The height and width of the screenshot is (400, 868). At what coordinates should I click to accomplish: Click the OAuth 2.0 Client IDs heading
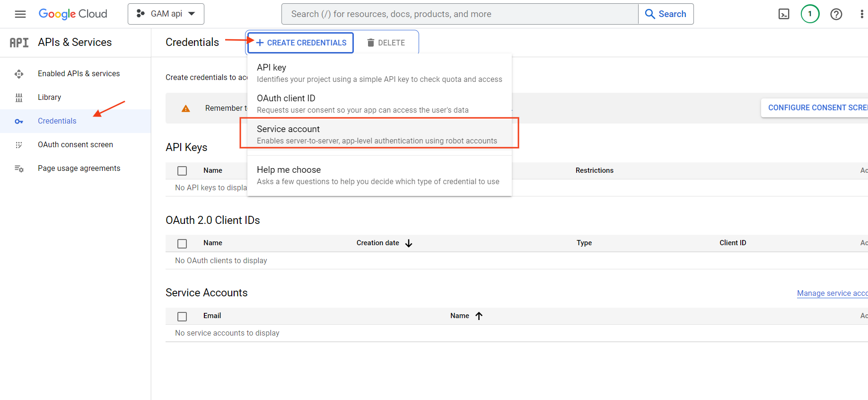click(213, 221)
